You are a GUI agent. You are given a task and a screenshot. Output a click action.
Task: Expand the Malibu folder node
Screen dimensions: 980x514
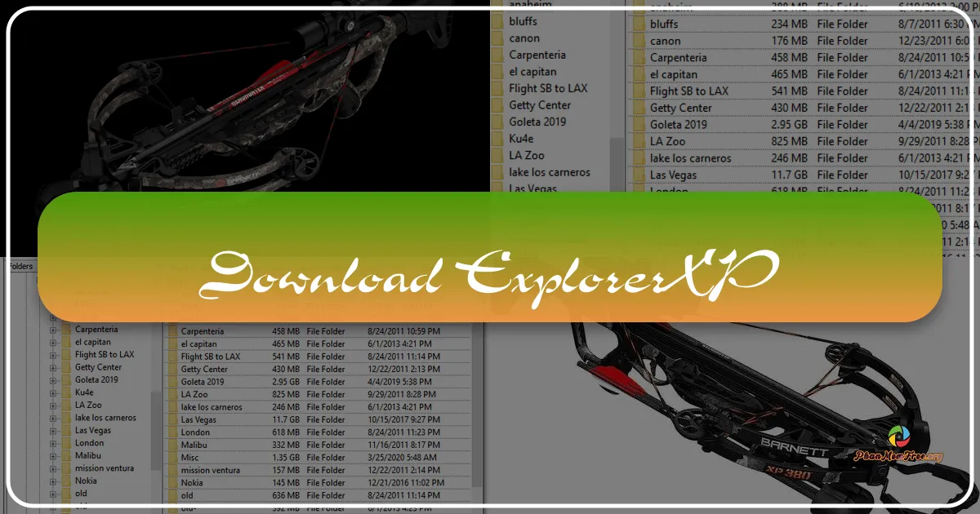pyautogui.click(x=52, y=455)
